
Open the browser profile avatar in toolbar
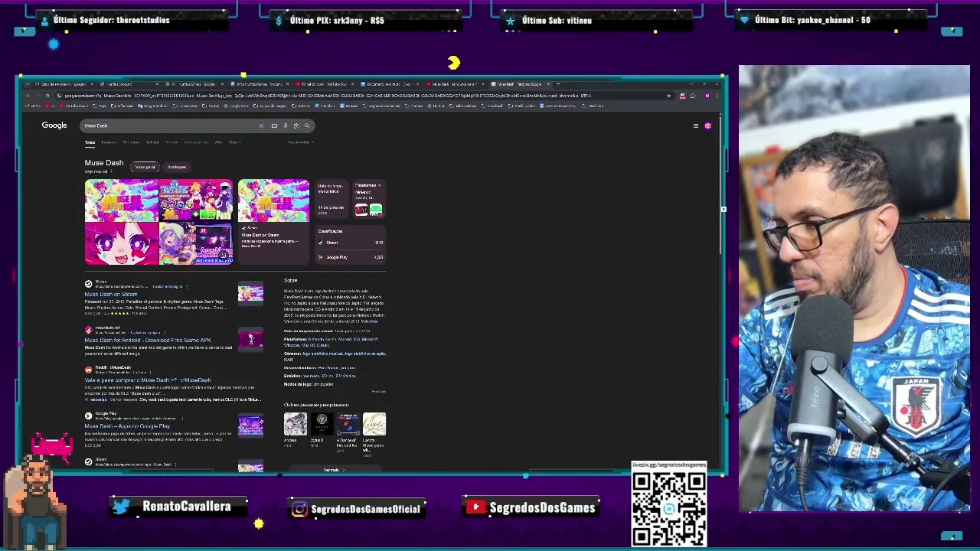[x=707, y=96]
